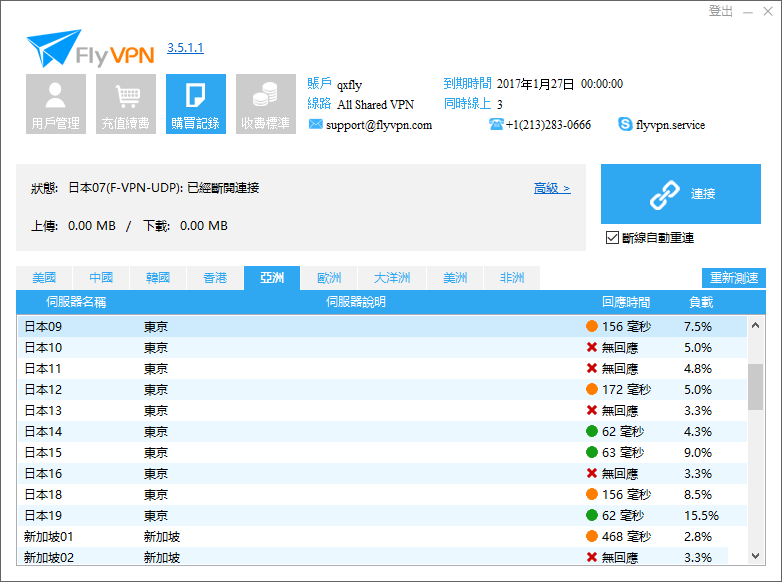
Task: Click the email envelope icon
Action: pyautogui.click(x=316, y=124)
